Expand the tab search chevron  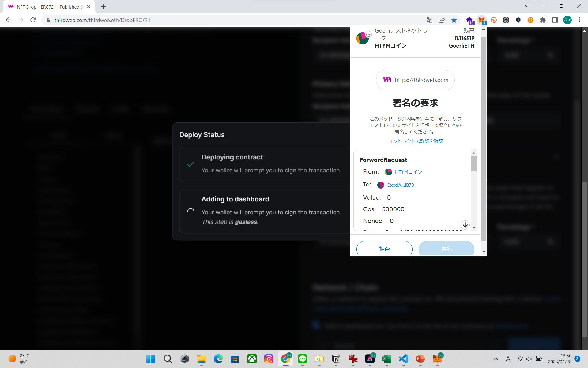click(x=526, y=6)
